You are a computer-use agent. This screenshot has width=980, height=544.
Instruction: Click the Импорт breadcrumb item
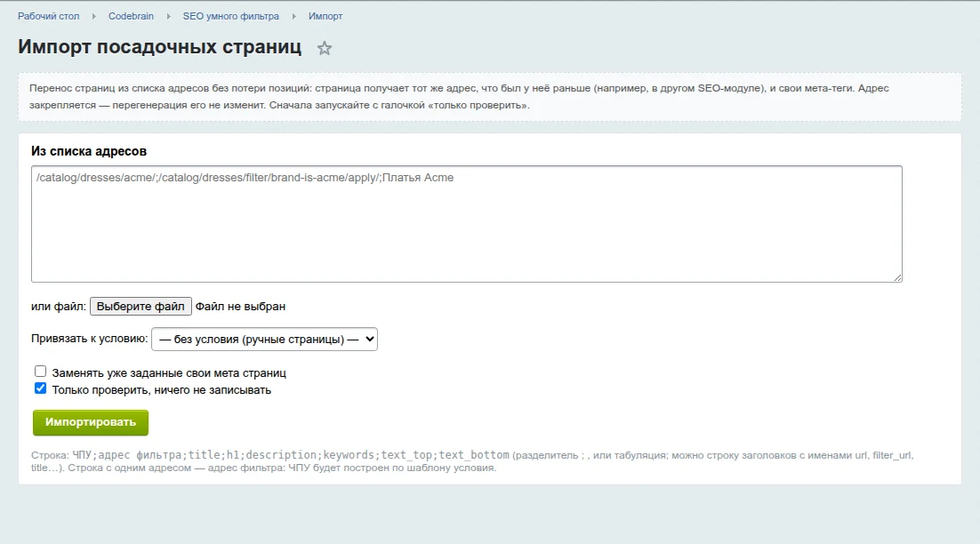coord(325,16)
